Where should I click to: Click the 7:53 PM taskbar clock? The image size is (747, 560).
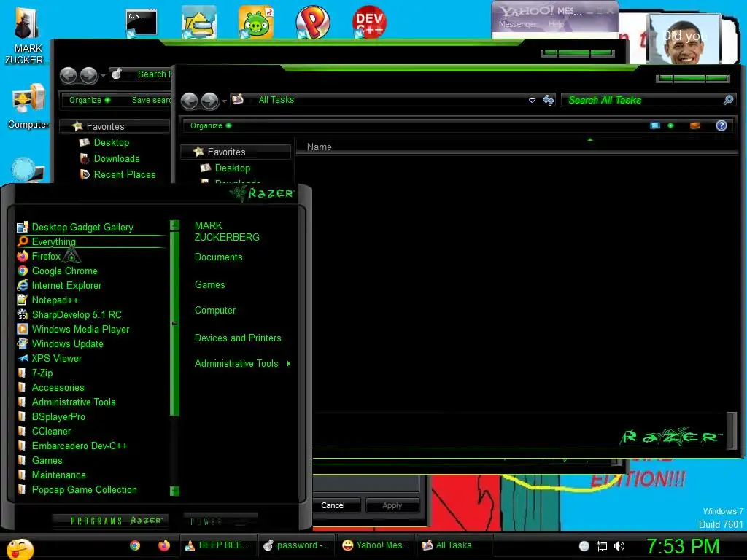[x=683, y=546]
